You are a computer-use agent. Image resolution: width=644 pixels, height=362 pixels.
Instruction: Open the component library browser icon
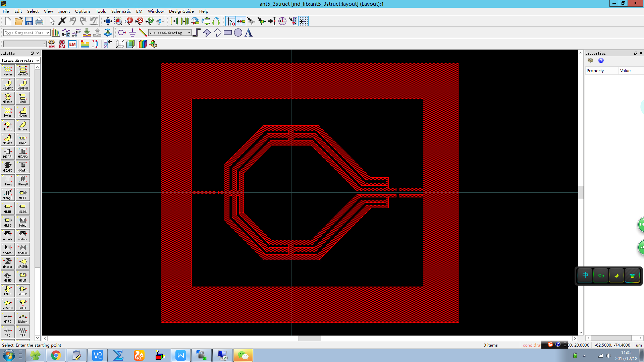pyautogui.click(x=56, y=33)
